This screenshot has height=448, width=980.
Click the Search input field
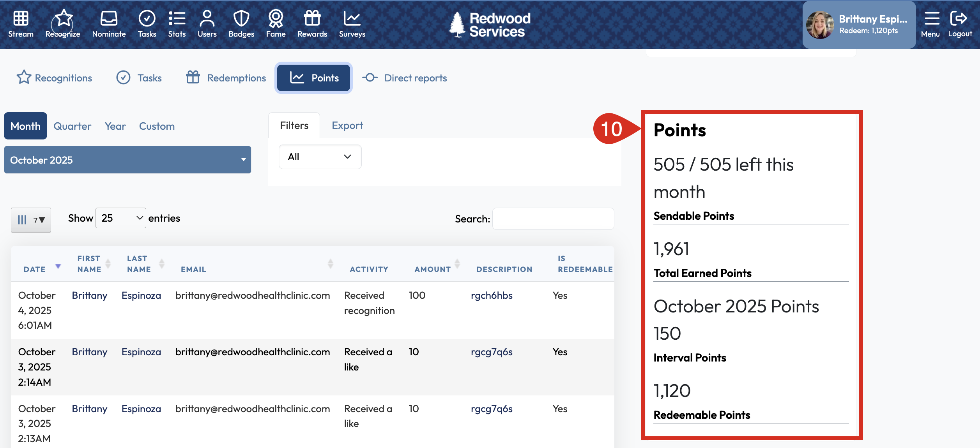[x=553, y=219]
